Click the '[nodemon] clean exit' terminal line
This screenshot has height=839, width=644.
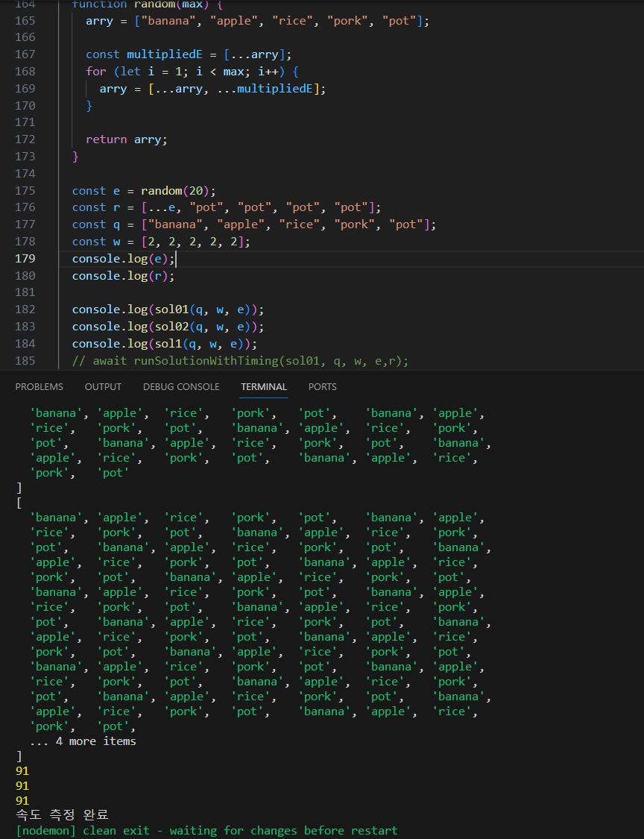pos(207,831)
